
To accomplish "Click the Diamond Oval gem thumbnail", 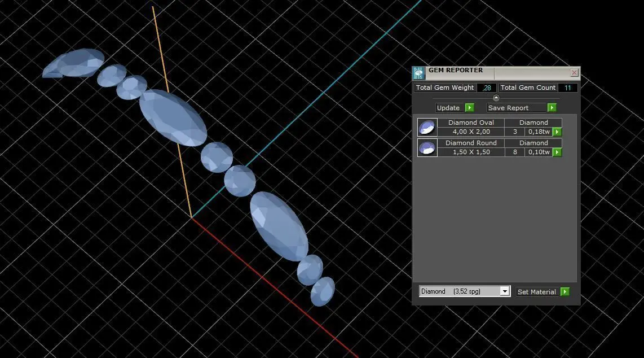I will tap(427, 127).
